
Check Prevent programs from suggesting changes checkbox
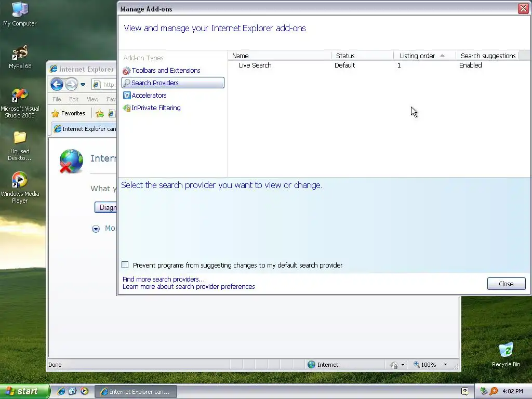coord(125,264)
